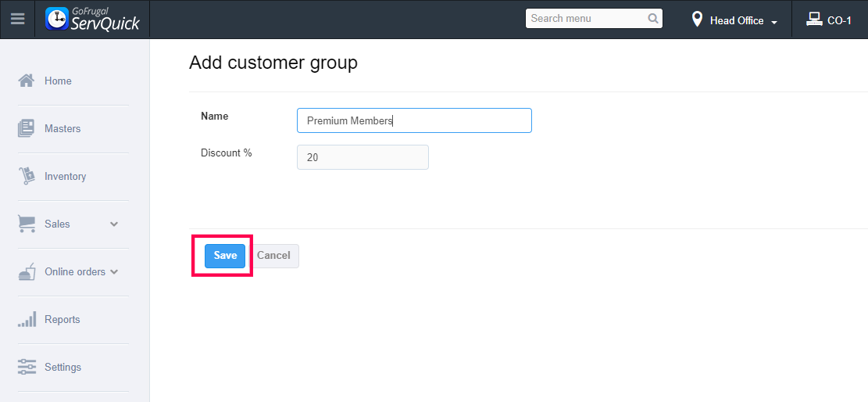This screenshot has height=402, width=868.
Task: Click the CO-1 computer terminal icon
Action: (814, 20)
